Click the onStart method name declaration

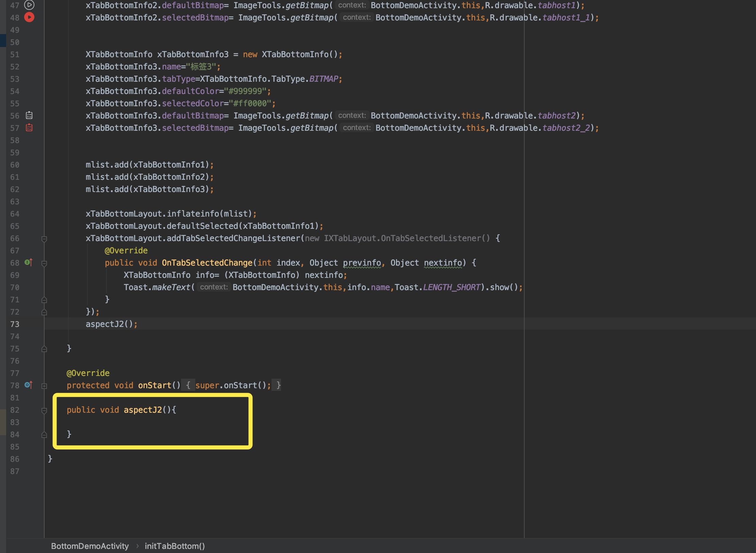coord(154,385)
